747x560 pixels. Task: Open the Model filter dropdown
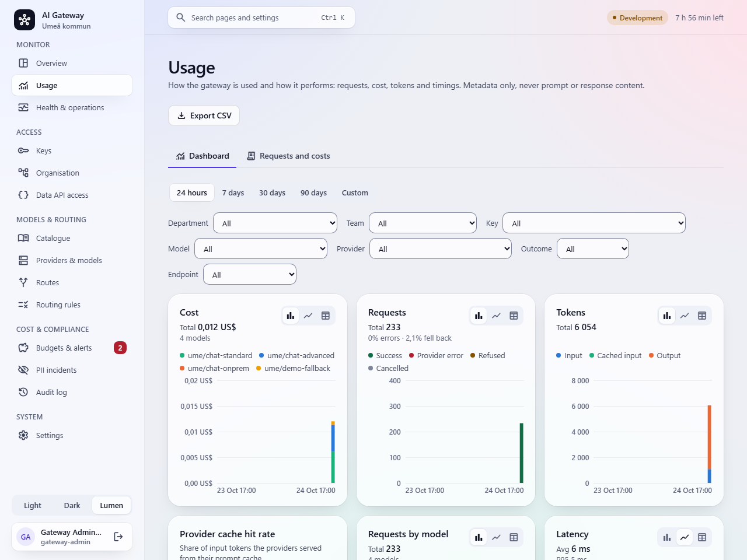[261, 249]
